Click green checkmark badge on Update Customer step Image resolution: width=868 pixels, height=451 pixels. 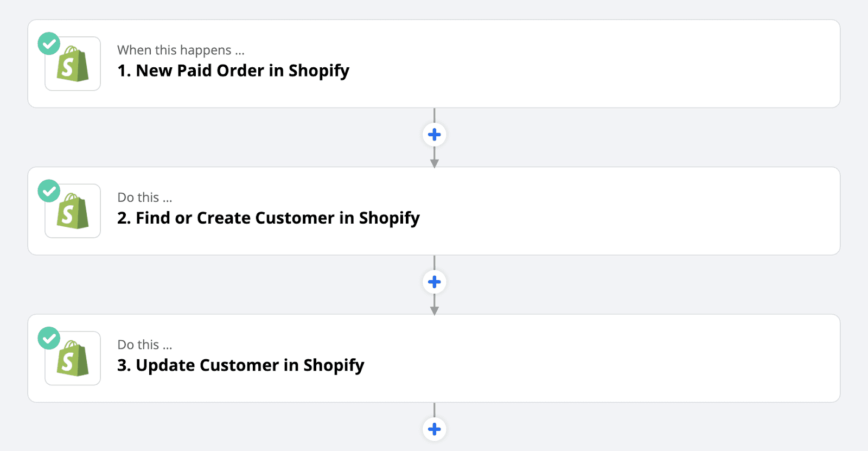(x=49, y=338)
